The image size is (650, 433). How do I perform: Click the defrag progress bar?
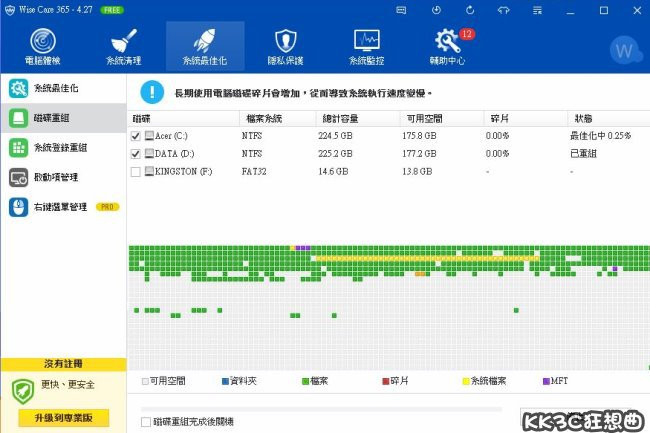(322, 409)
